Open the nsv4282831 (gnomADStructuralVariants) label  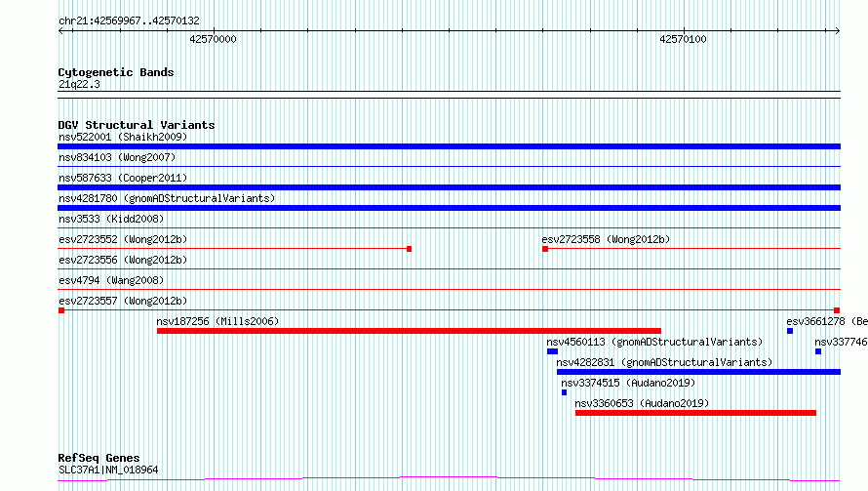664,362
